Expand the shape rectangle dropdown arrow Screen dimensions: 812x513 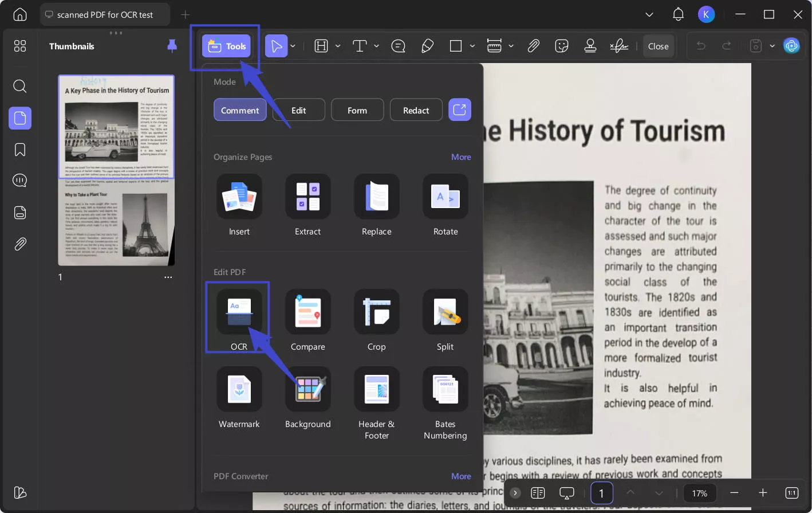click(472, 46)
